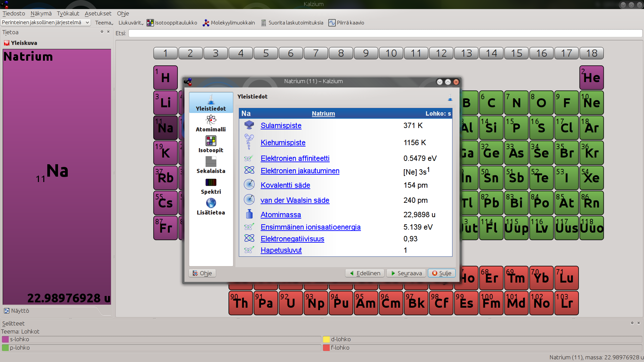Viewport: 644px width, 362px height.
Task: Open the Sulamispiste link
Action: click(281, 125)
